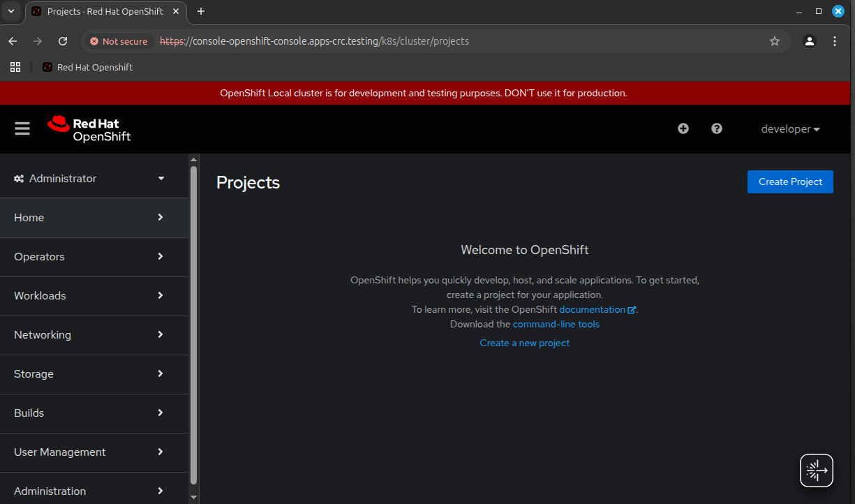Click the Create Project button

tap(790, 181)
